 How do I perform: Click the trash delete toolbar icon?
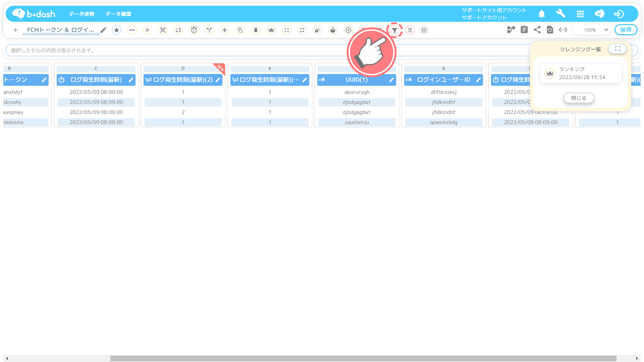click(x=256, y=30)
